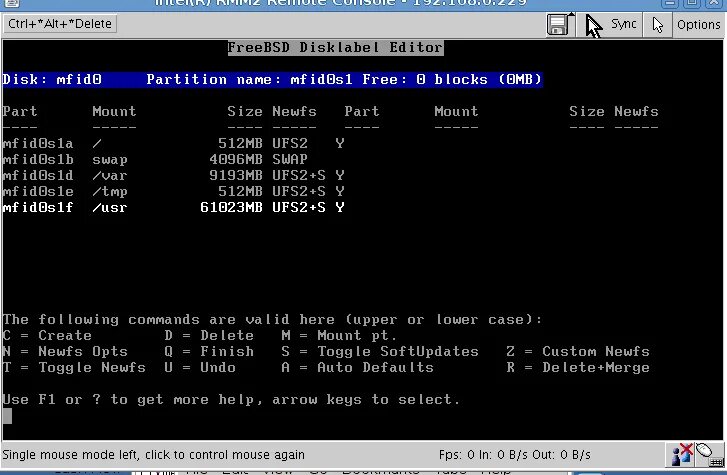Click 'A = Auto Defaults' command hint
The width and height of the screenshot is (727, 475).
[x=357, y=367]
